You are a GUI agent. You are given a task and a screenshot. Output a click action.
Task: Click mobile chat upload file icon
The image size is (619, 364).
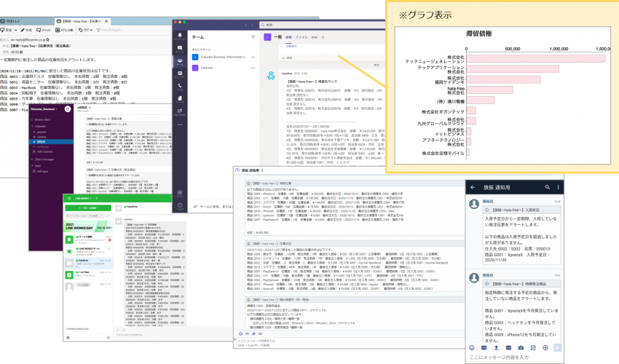point(496,348)
